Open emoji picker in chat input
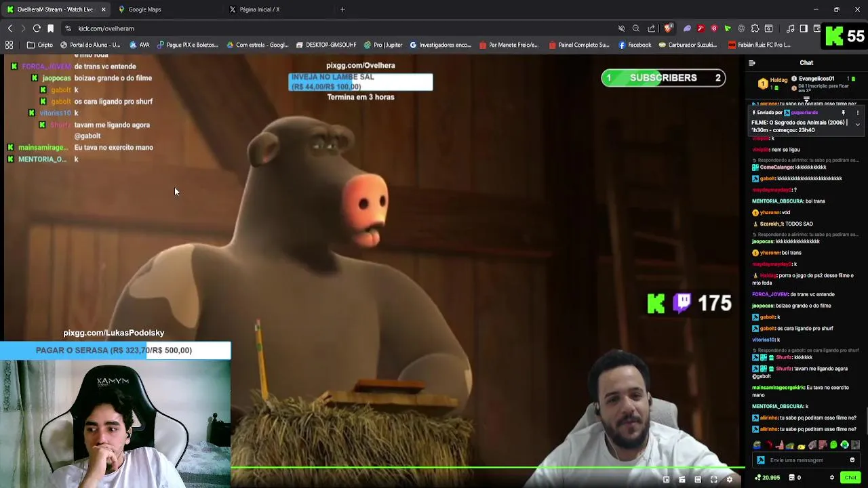868x488 pixels. coord(852,460)
